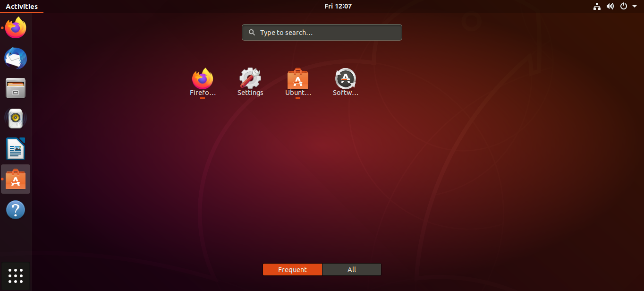Focus the Type to search field
Viewport: 644px width, 291px height.
[x=322, y=33]
